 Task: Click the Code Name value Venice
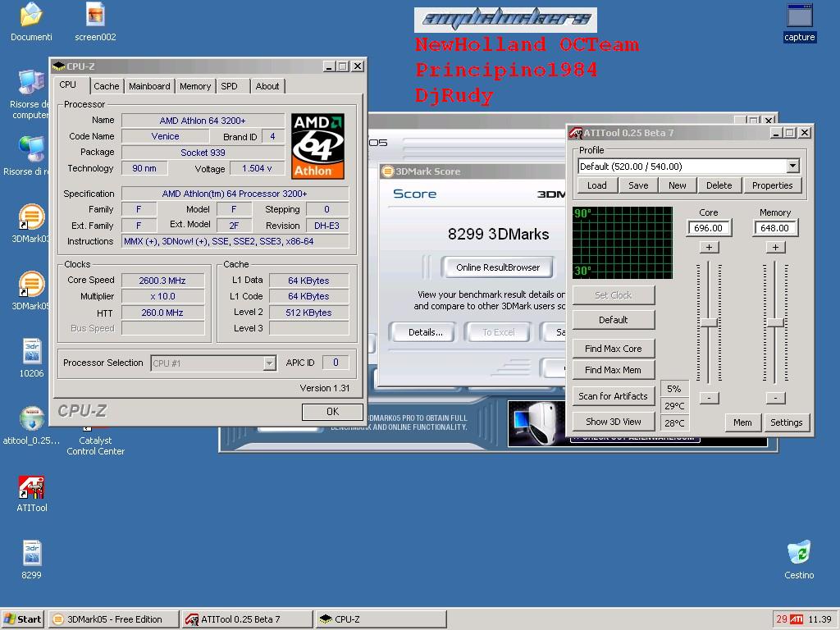165,136
